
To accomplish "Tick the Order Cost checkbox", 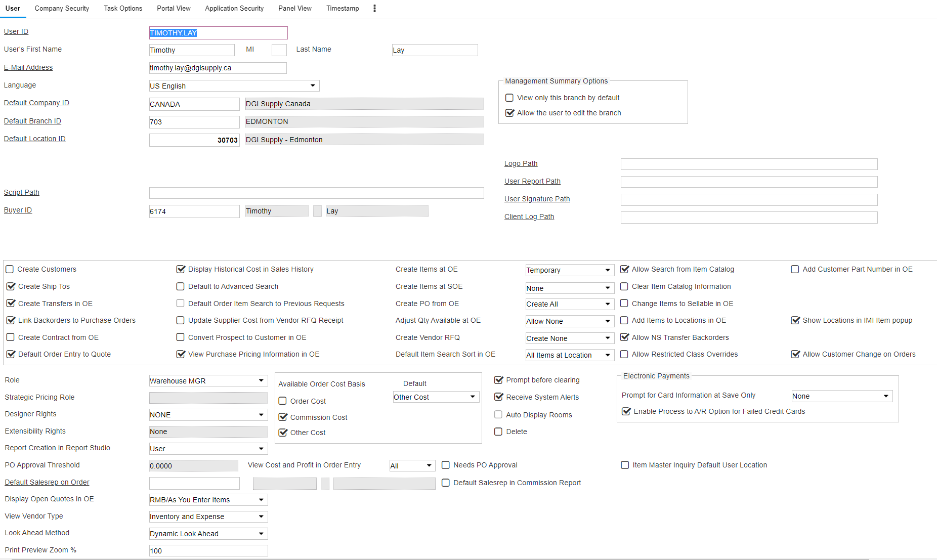I will pos(283,401).
